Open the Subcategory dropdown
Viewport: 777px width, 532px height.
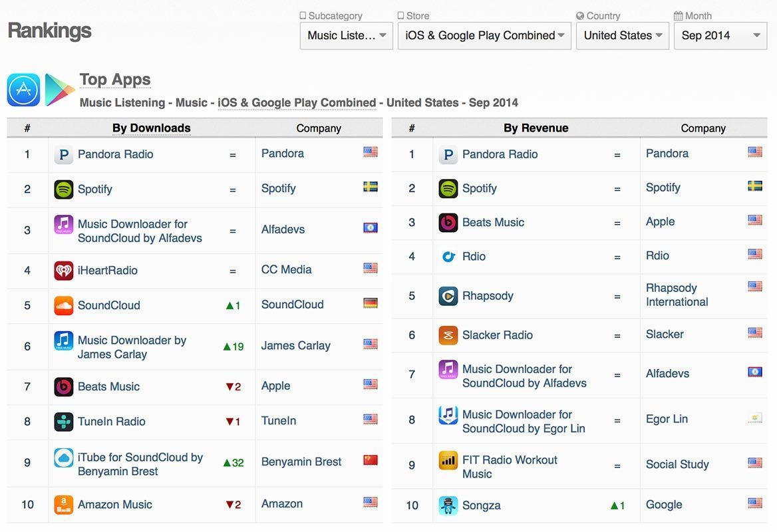346,36
